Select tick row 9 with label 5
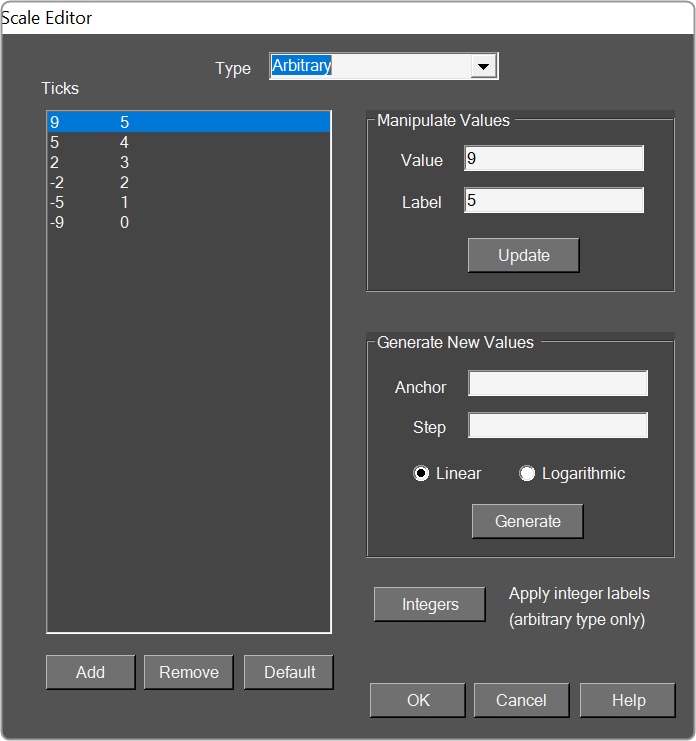Viewport: 696px width, 741px height. click(x=189, y=122)
